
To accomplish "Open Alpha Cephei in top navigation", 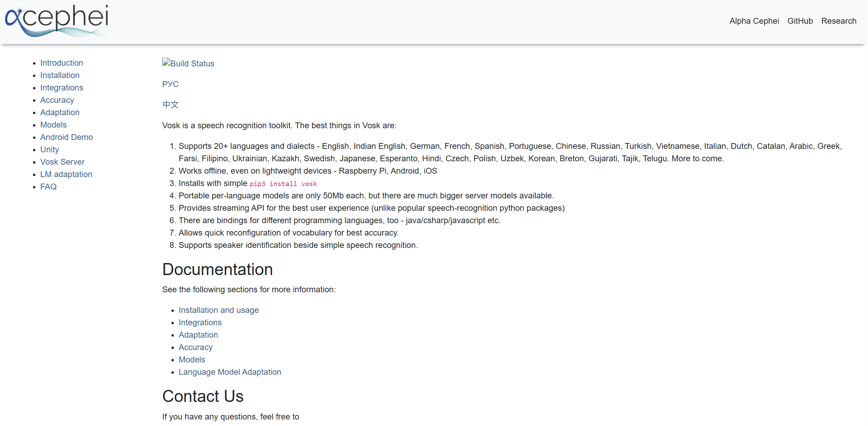I will pos(754,21).
